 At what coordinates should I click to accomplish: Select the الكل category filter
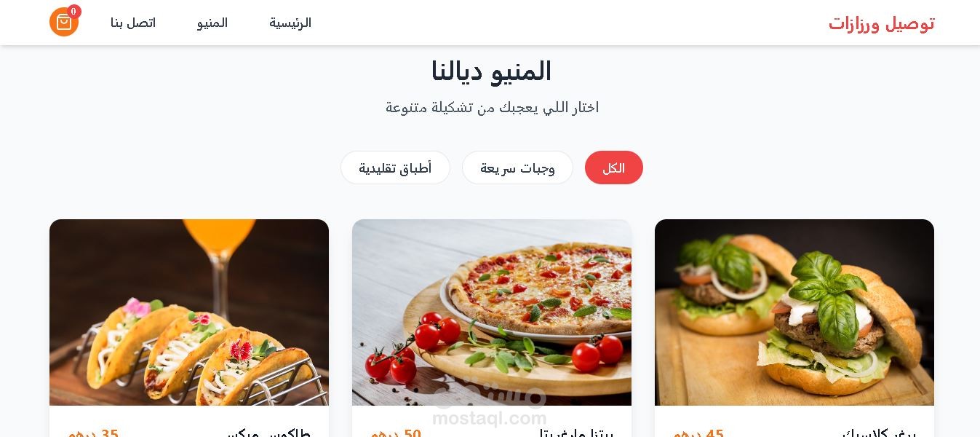tap(614, 168)
